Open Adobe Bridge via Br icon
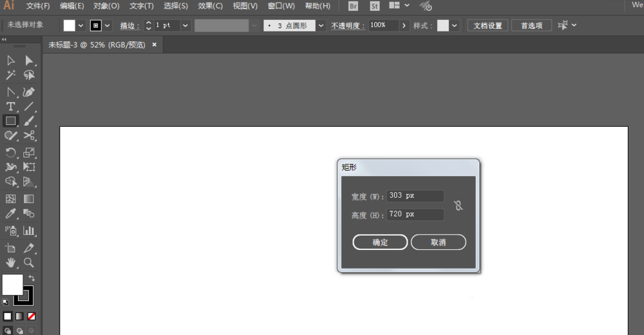 pos(353,6)
